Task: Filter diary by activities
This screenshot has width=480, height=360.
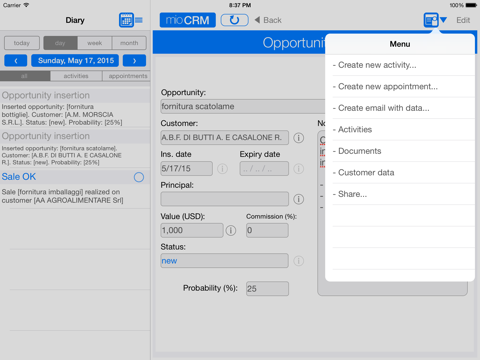Action: [76, 76]
